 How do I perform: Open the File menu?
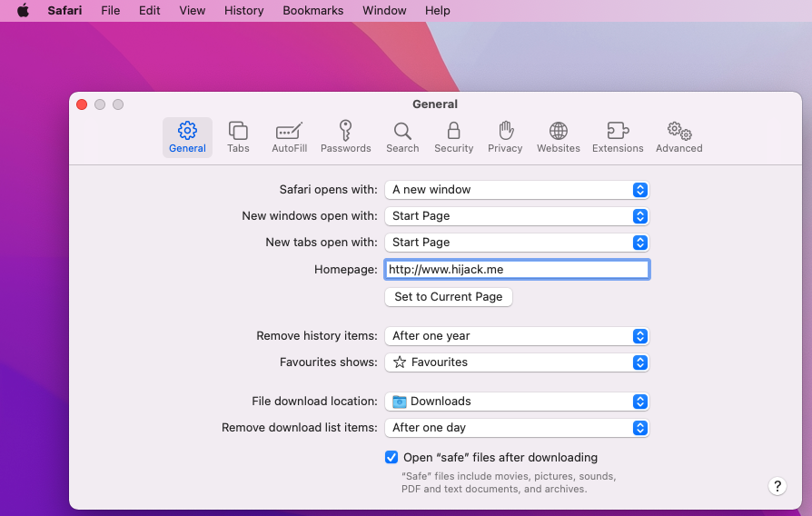click(110, 10)
